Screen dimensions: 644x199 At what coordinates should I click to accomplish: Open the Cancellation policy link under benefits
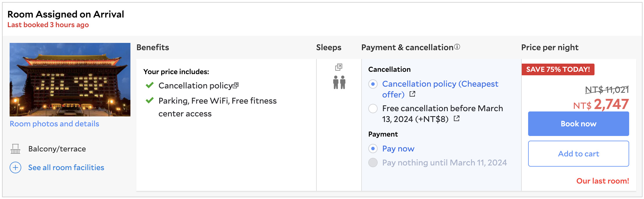point(195,85)
